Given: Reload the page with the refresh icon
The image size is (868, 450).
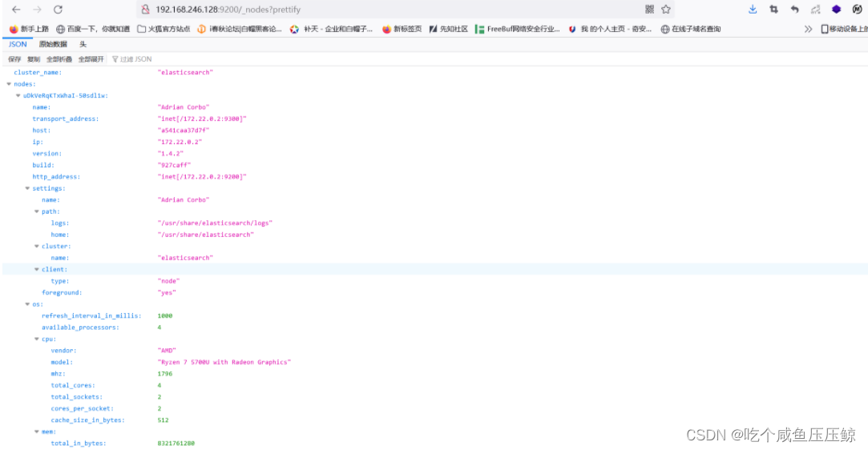Looking at the screenshot, I should [59, 10].
